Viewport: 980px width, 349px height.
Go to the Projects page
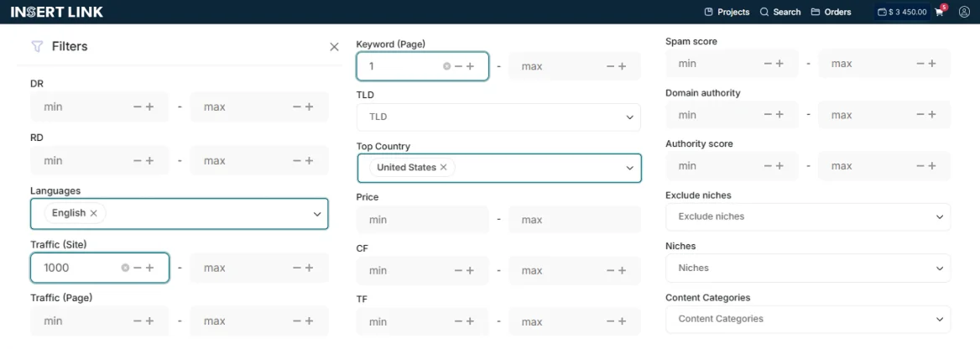[x=727, y=12]
